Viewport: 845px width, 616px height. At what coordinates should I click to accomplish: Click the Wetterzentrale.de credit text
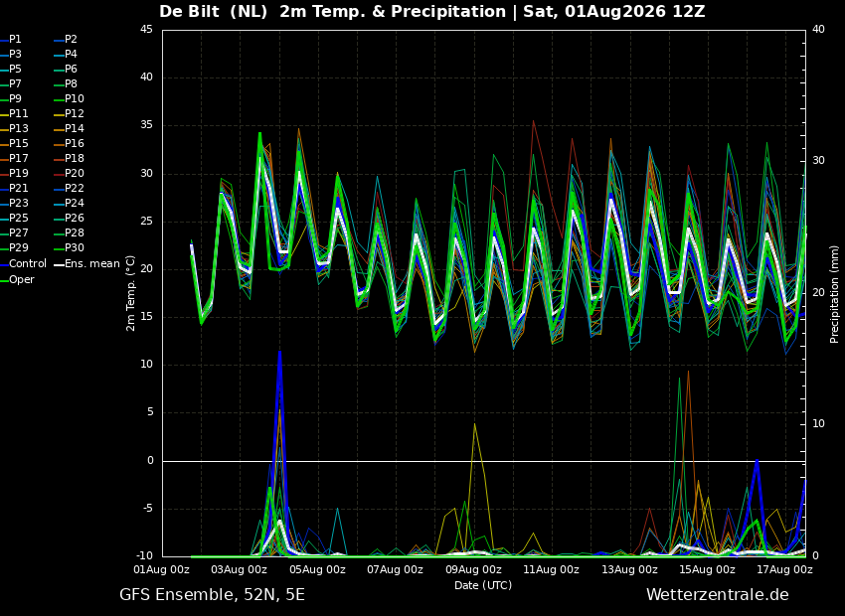click(x=718, y=595)
